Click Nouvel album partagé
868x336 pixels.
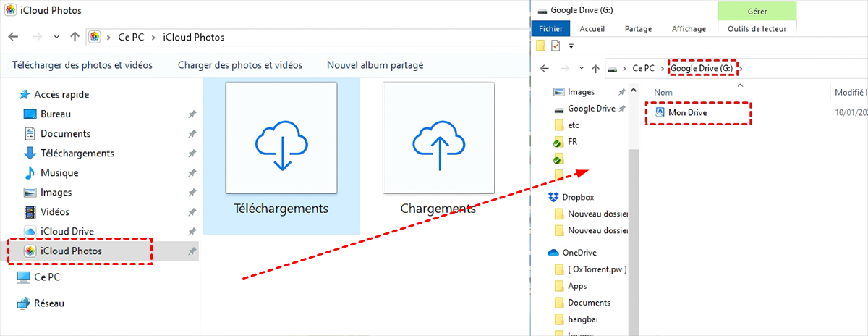[375, 65]
